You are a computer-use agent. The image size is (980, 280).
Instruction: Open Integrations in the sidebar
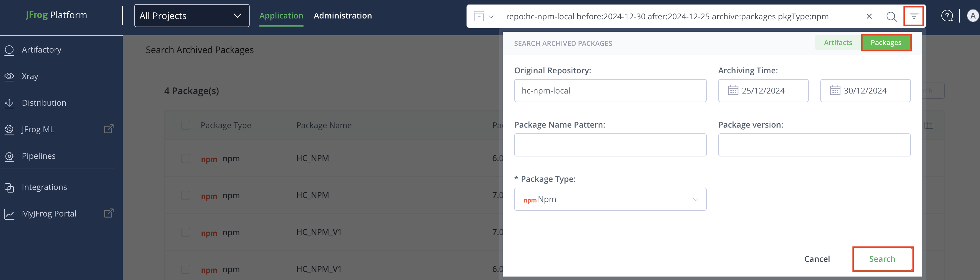pos(44,187)
